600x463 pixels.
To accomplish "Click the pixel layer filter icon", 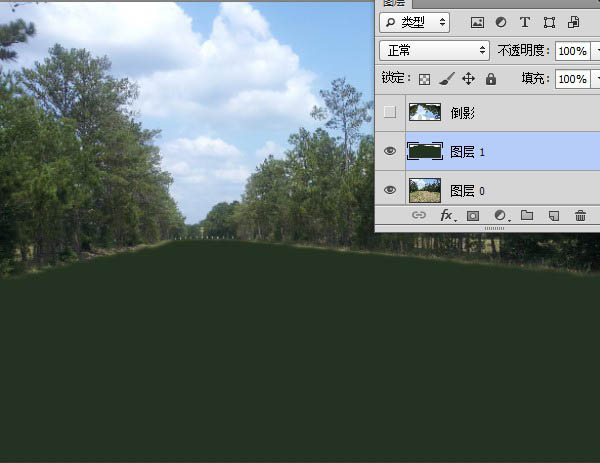I will [x=477, y=22].
